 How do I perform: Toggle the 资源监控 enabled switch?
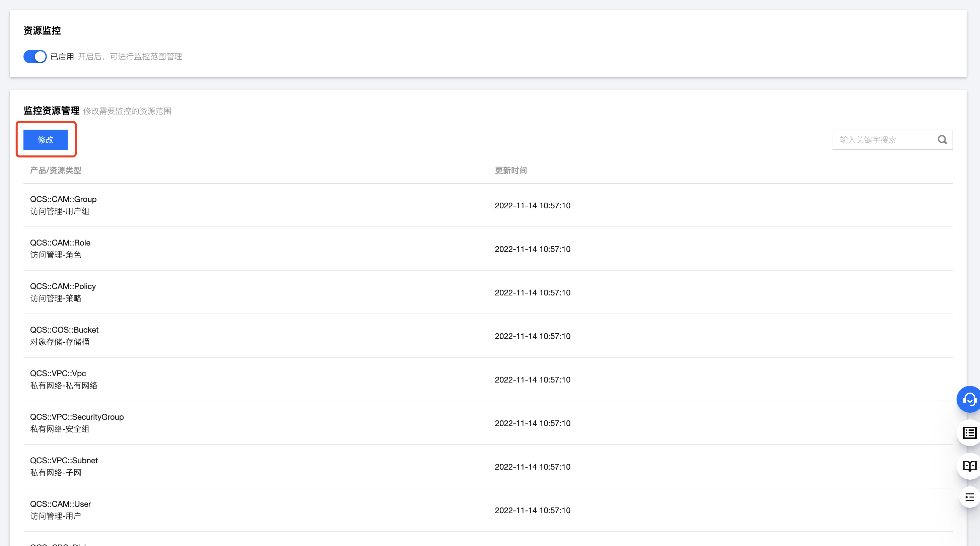coord(34,57)
